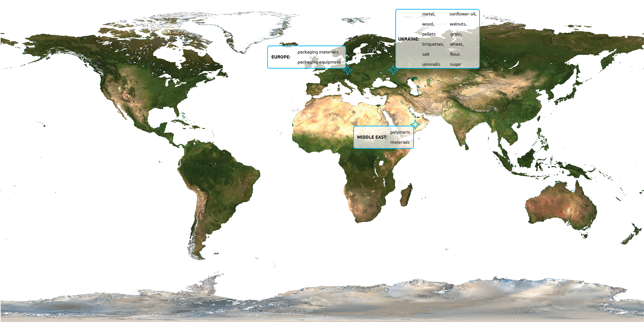Select the "packaging equipment" text
The width and height of the screenshot is (644, 322).
[x=319, y=62]
